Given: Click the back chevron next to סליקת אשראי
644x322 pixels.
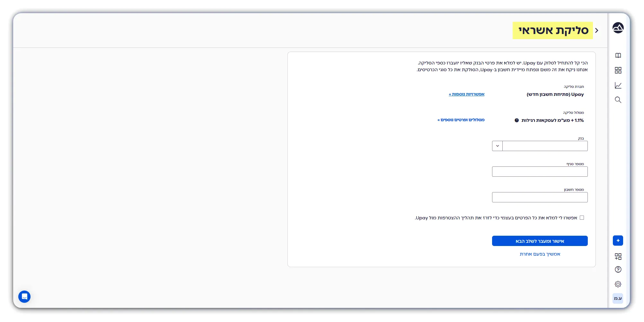Looking at the screenshot, I should point(597,30).
